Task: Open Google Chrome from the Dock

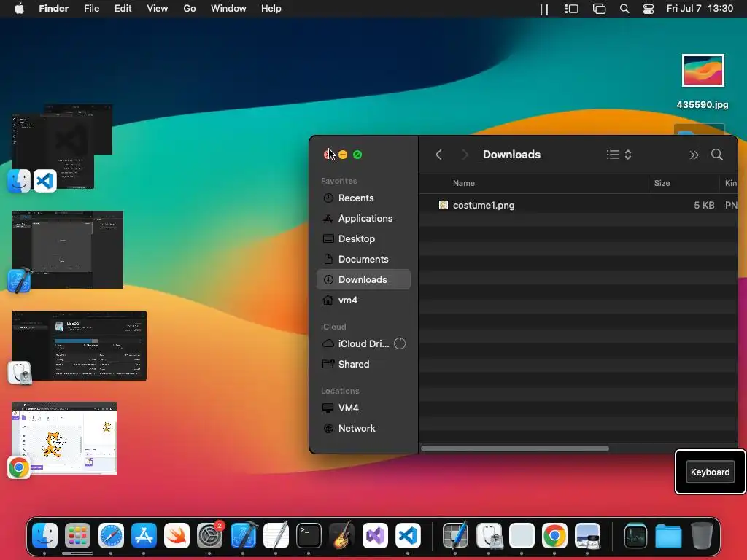Action: click(x=554, y=536)
